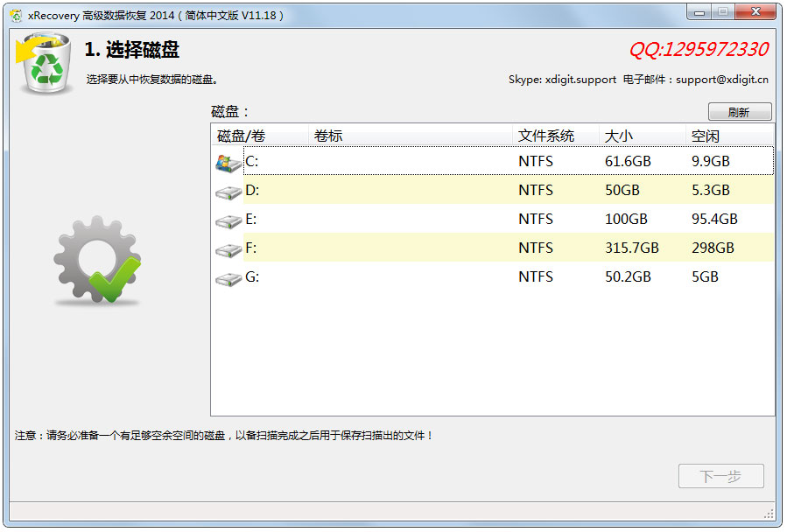
Task: Click the xRecovery title bar app icon
Action: pos(16,16)
